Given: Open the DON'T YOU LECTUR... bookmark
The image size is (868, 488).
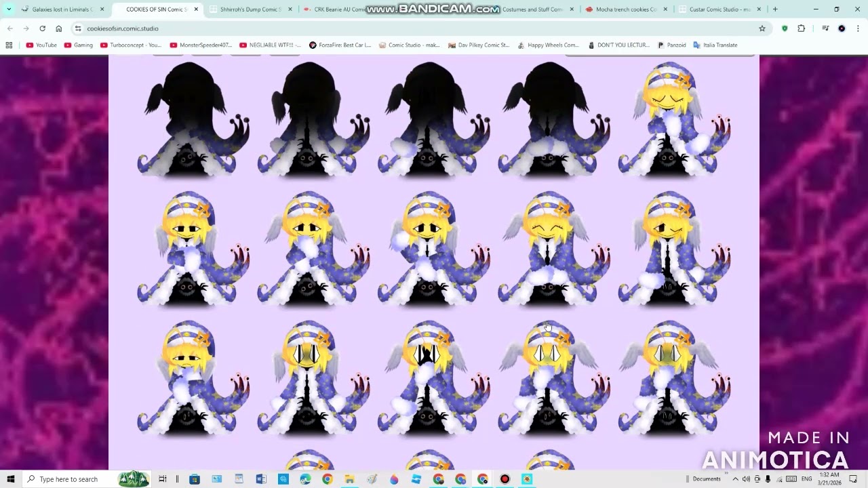Looking at the screenshot, I should point(618,45).
